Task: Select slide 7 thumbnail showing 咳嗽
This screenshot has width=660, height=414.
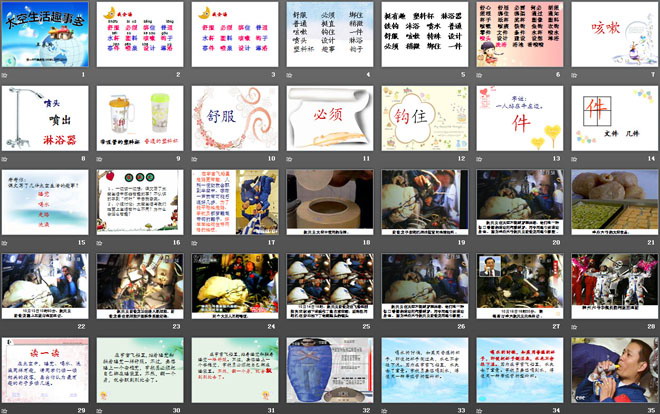Action: [x=615, y=34]
